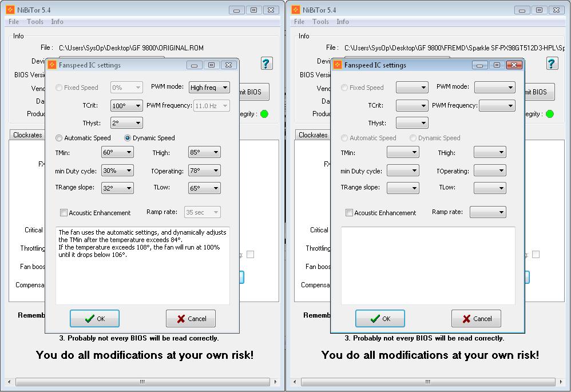Click the fan settings description text box in left dialog

tap(143, 266)
